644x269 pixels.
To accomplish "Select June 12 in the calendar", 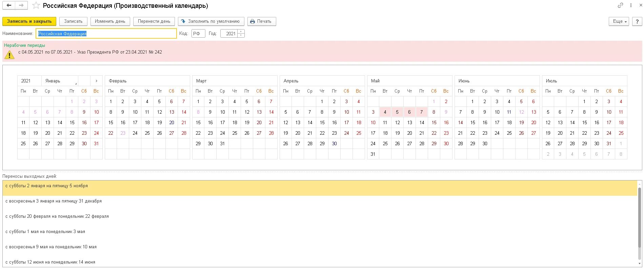I will pyautogui.click(x=521, y=112).
